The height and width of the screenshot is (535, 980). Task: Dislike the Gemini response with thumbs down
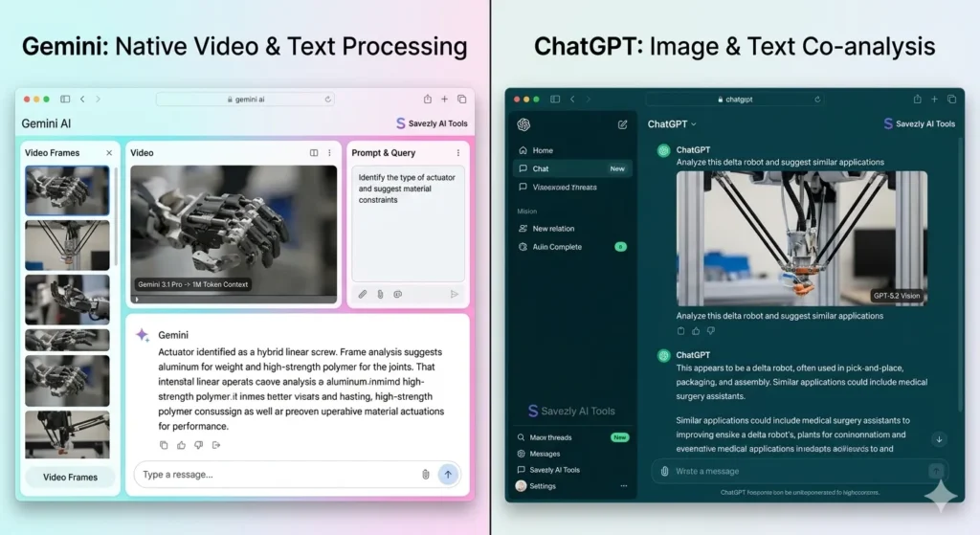click(199, 445)
